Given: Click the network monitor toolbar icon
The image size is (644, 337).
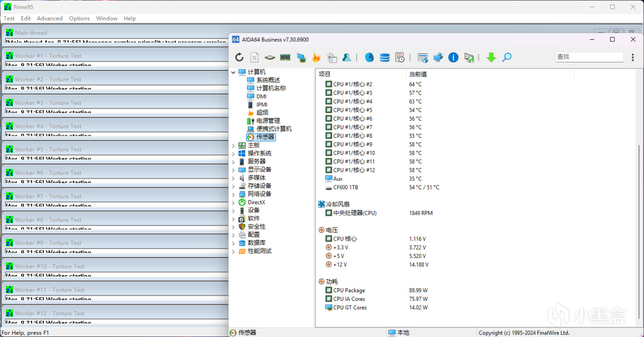Looking at the screenshot, I should [x=301, y=57].
